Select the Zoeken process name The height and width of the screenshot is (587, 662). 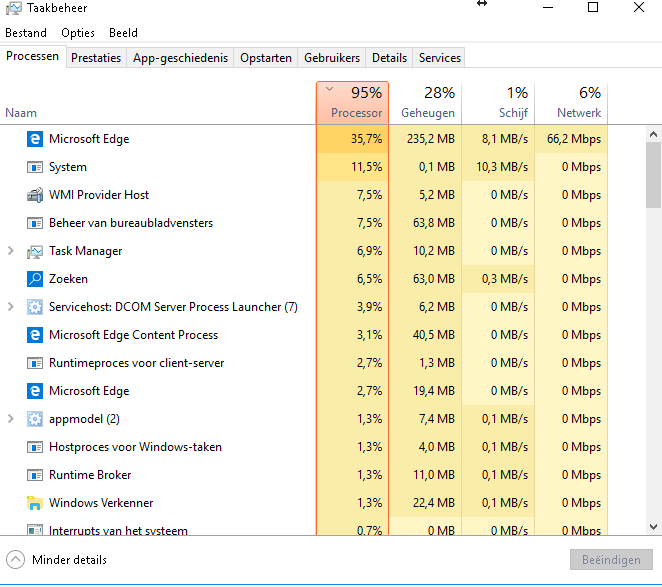click(68, 279)
